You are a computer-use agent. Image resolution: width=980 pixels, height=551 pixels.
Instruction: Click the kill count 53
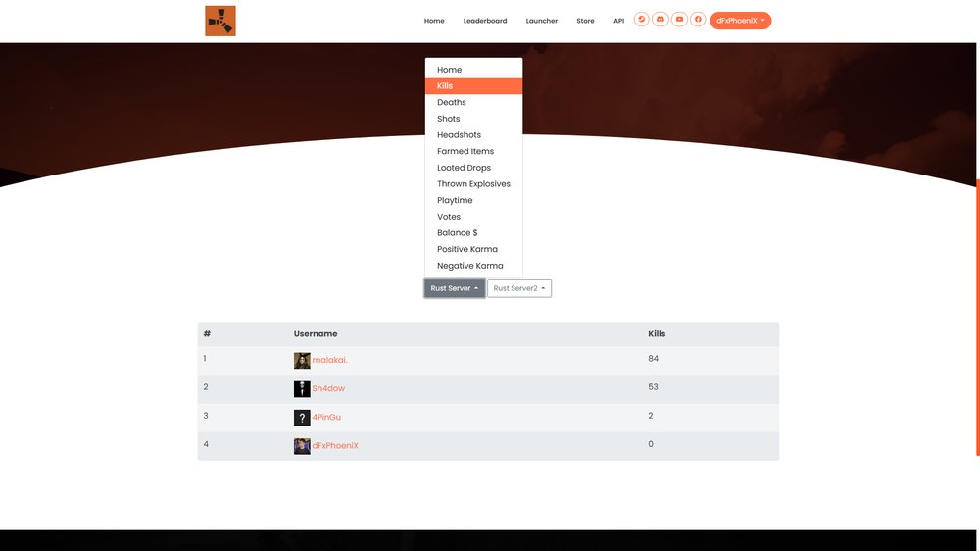(x=653, y=387)
